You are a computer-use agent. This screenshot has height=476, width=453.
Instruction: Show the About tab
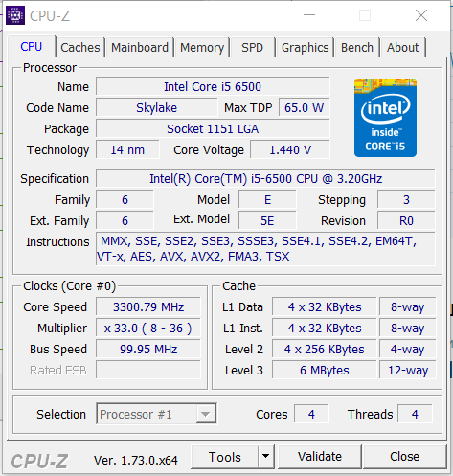[x=402, y=47]
